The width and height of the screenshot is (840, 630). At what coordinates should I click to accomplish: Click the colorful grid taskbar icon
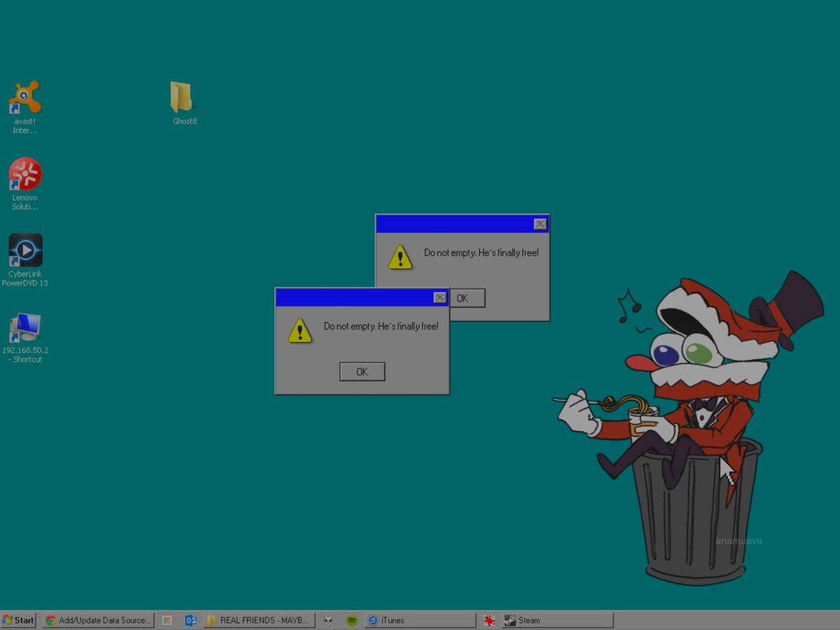(167, 620)
